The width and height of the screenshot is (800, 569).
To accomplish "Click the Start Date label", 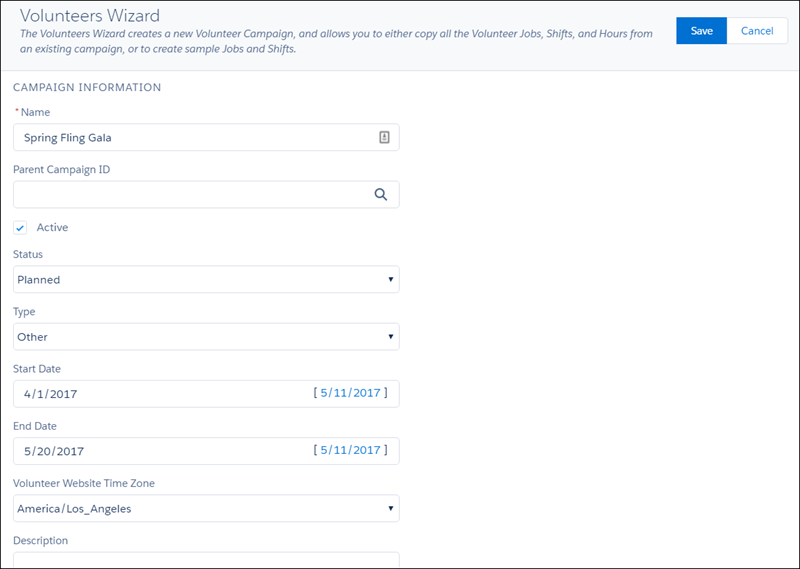I will click(37, 368).
